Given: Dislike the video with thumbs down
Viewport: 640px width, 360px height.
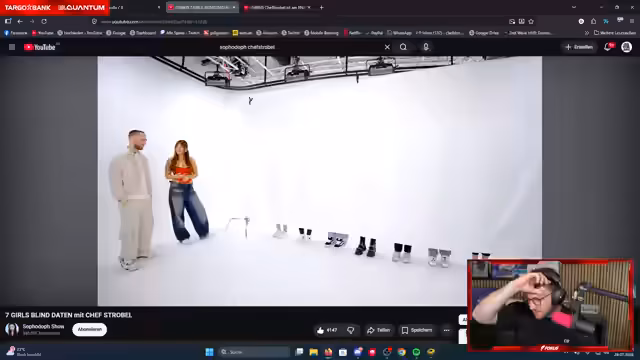Looking at the screenshot, I should [351, 330].
